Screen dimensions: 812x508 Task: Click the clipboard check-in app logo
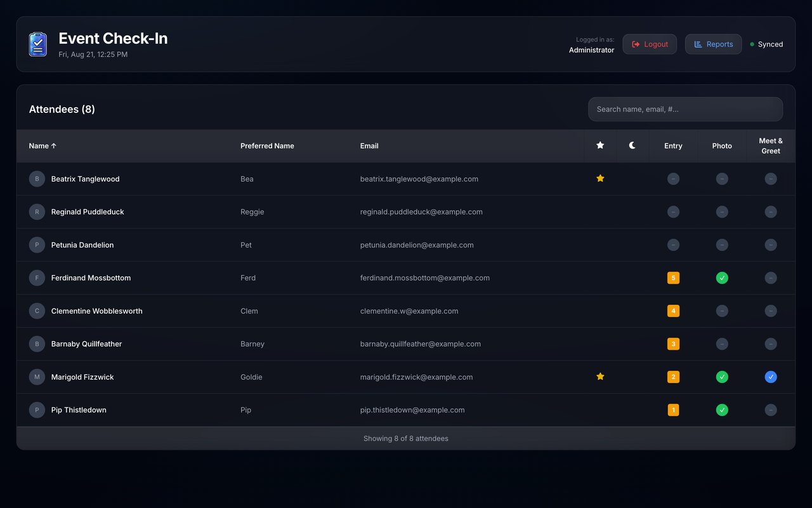click(x=38, y=44)
